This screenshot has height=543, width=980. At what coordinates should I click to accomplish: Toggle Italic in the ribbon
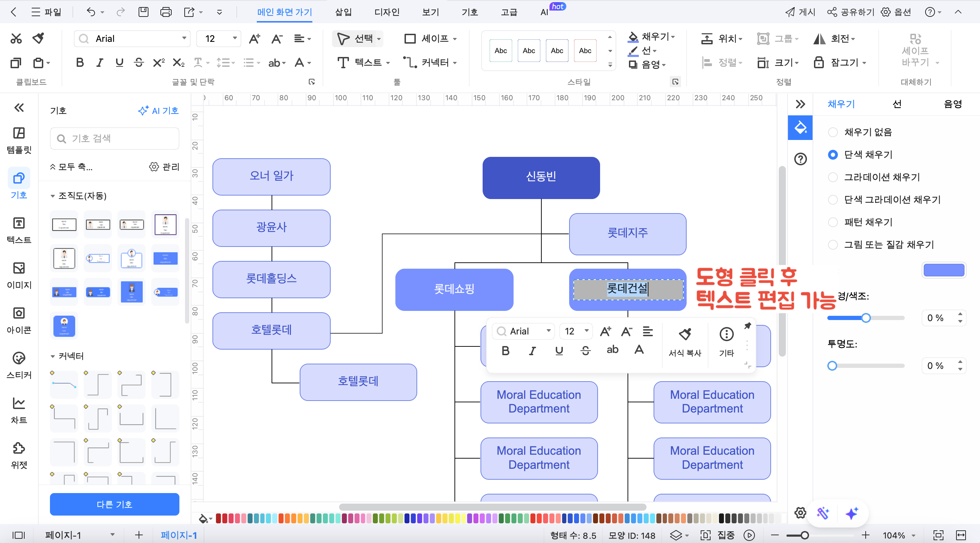tap(100, 62)
